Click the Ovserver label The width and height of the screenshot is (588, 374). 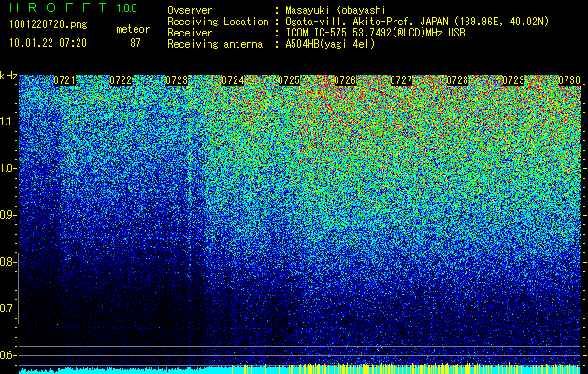190,10
